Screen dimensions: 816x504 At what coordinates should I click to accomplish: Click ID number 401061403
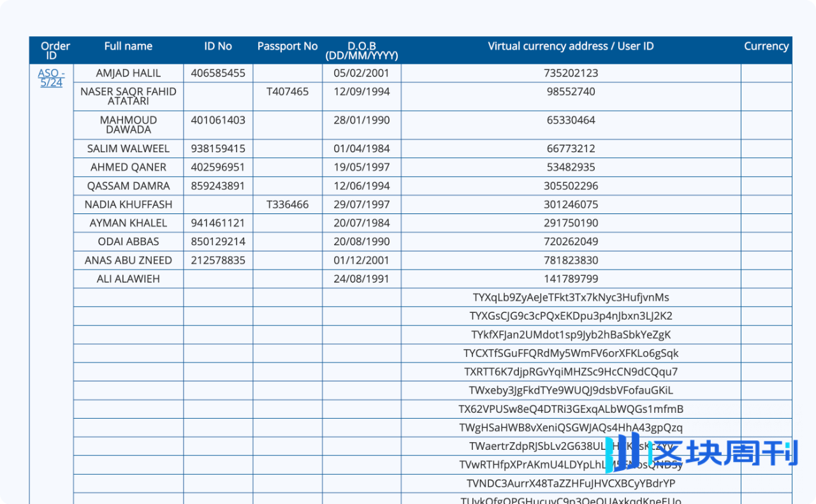pyautogui.click(x=218, y=120)
